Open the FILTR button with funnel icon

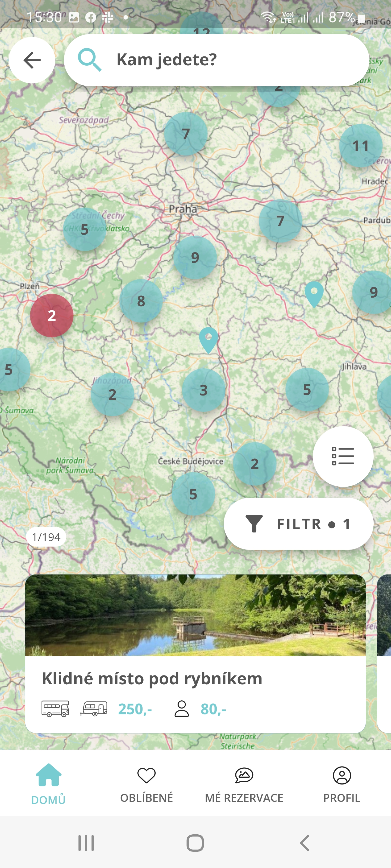coord(298,524)
